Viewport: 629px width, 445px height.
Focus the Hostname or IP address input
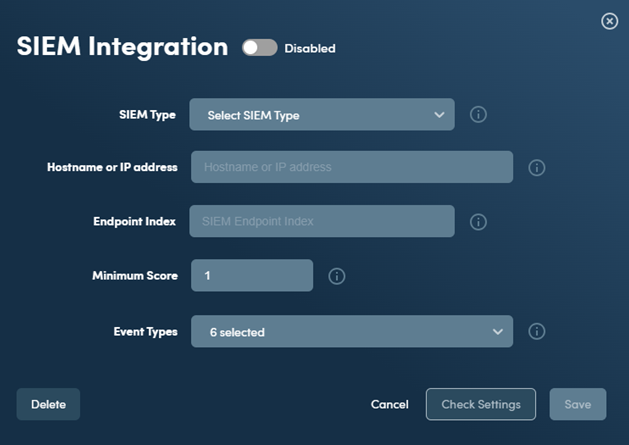(x=352, y=167)
